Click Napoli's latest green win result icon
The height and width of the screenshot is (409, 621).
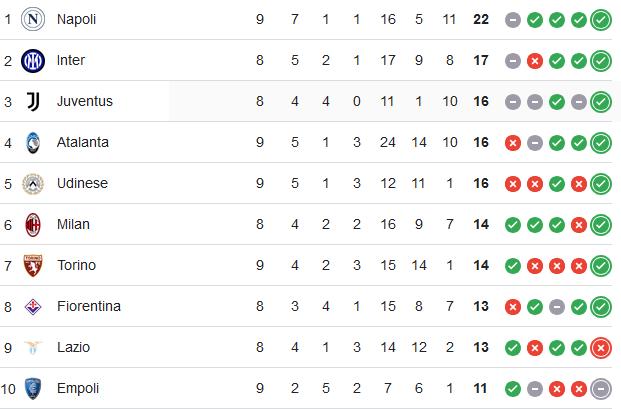click(601, 20)
